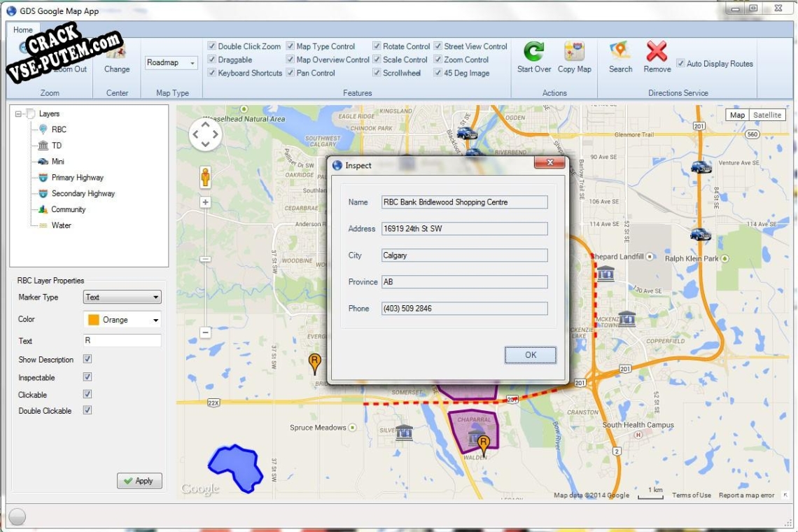Switch map to Satellite view
This screenshot has height=532, width=798.
click(767, 115)
